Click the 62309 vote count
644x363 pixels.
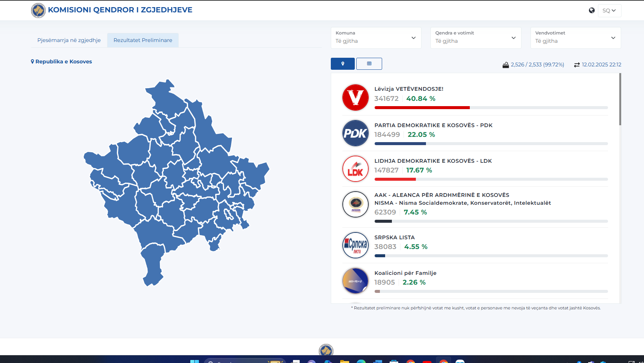click(x=385, y=212)
